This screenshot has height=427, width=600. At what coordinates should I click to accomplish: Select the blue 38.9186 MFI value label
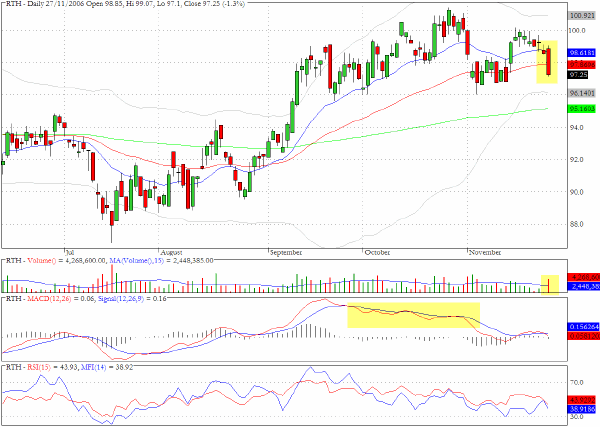click(582, 409)
